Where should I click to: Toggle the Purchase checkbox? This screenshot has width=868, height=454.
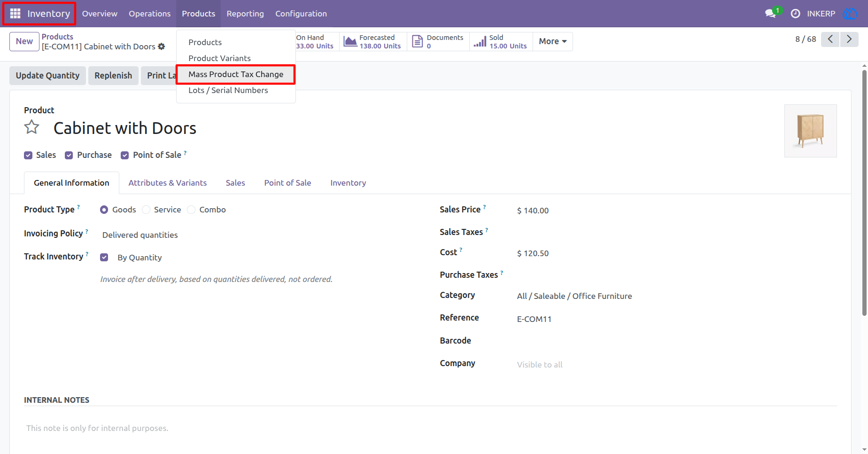[x=69, y=156]
